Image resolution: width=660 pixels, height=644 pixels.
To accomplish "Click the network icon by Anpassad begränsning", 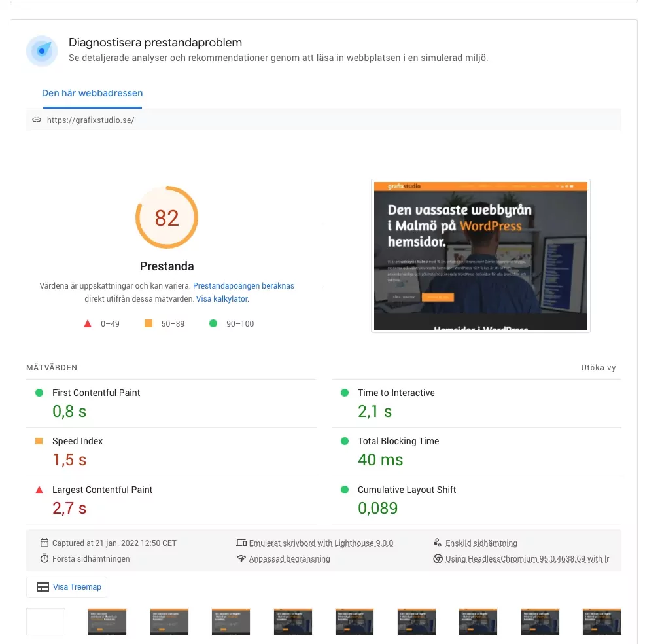I will pos(241,558).
